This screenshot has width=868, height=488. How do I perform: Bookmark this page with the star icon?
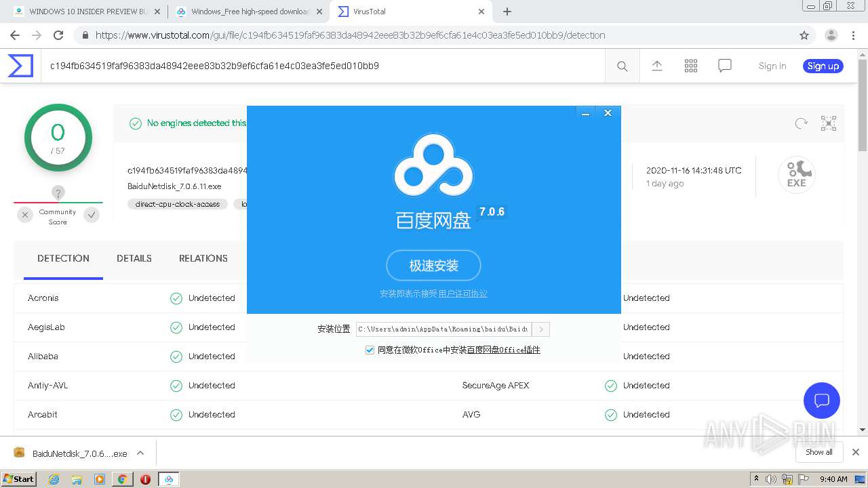point(804,35)
